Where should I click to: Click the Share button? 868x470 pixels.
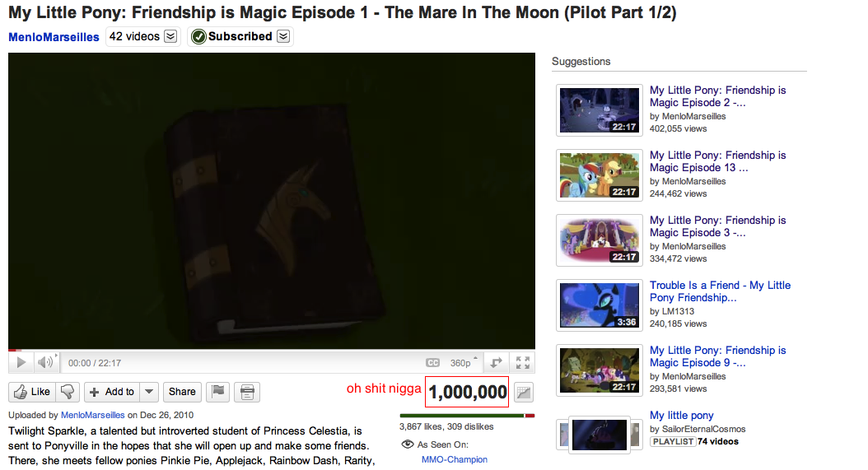(182, 392)
